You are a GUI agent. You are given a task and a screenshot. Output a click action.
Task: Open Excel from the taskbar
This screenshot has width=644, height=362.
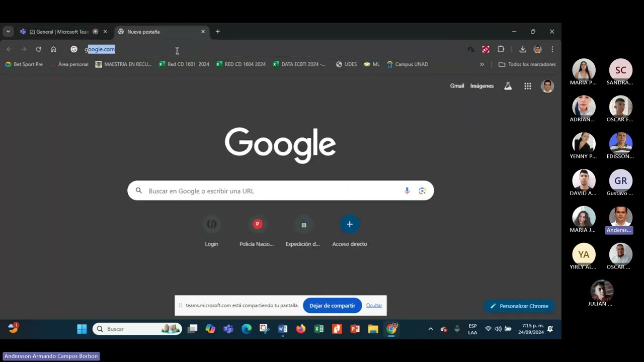tap(319, 329)
